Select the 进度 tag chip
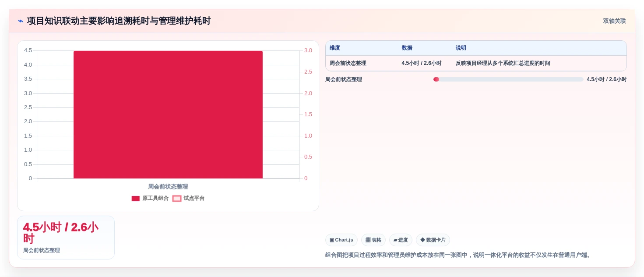 point(401,240)
